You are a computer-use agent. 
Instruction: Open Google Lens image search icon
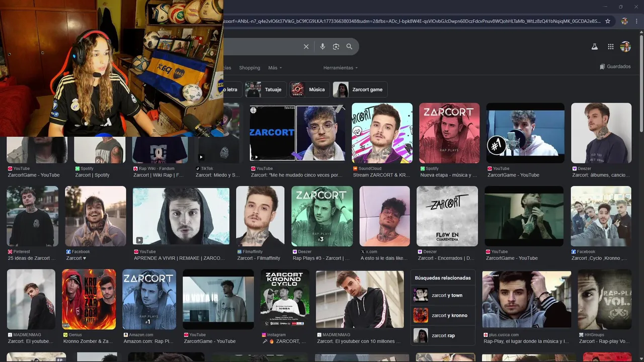point(336,47)
